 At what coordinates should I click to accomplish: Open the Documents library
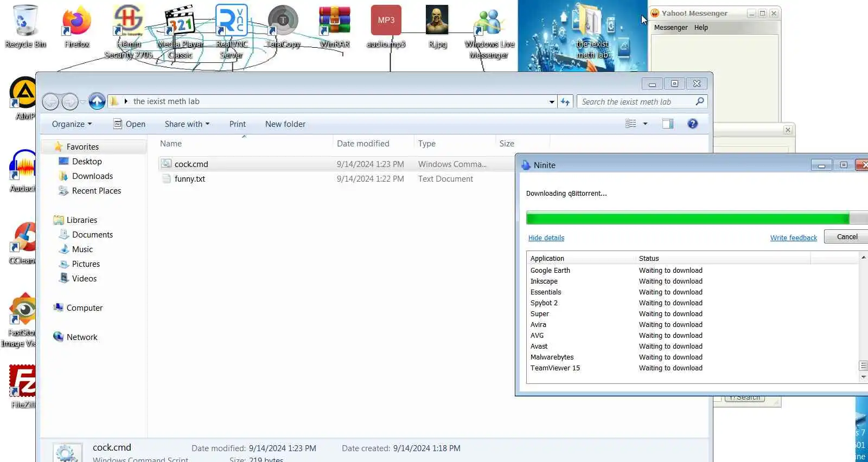[92, 234]
